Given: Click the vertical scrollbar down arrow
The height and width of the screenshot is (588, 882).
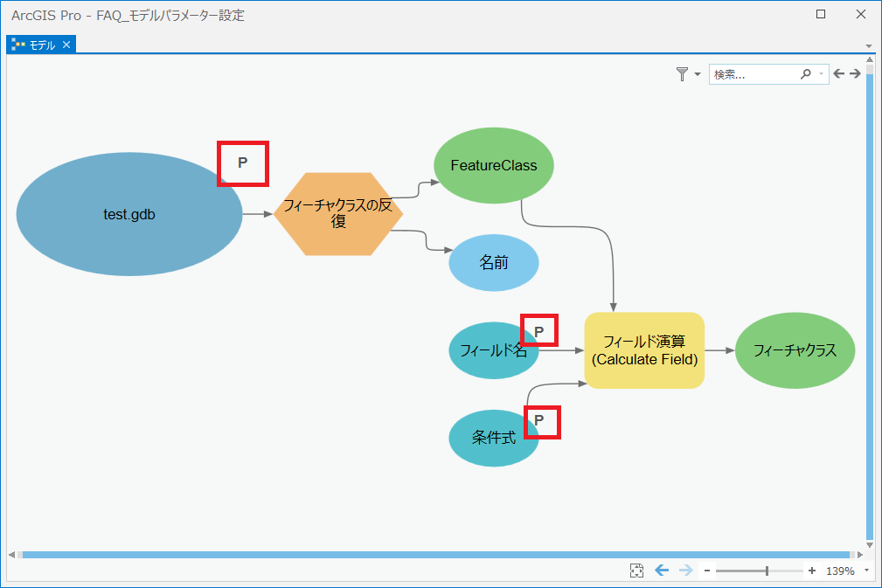Looking at the screenshot, I should (870, 544).
